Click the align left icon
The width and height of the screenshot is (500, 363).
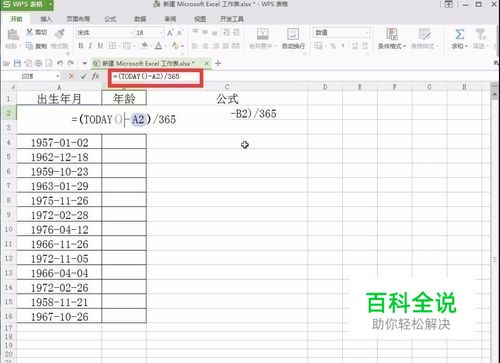click(x=195, y=46)
